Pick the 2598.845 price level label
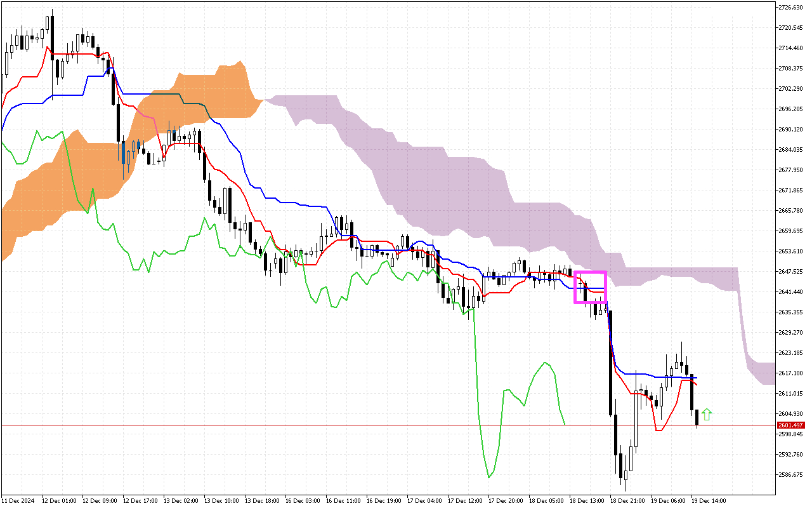The image size is (812, 508). coord(790,434)
